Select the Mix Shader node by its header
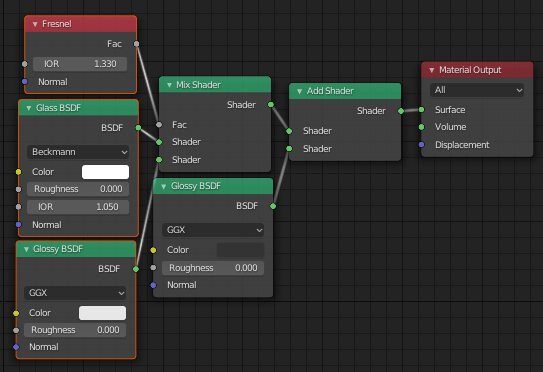 [x=215, y=85]
